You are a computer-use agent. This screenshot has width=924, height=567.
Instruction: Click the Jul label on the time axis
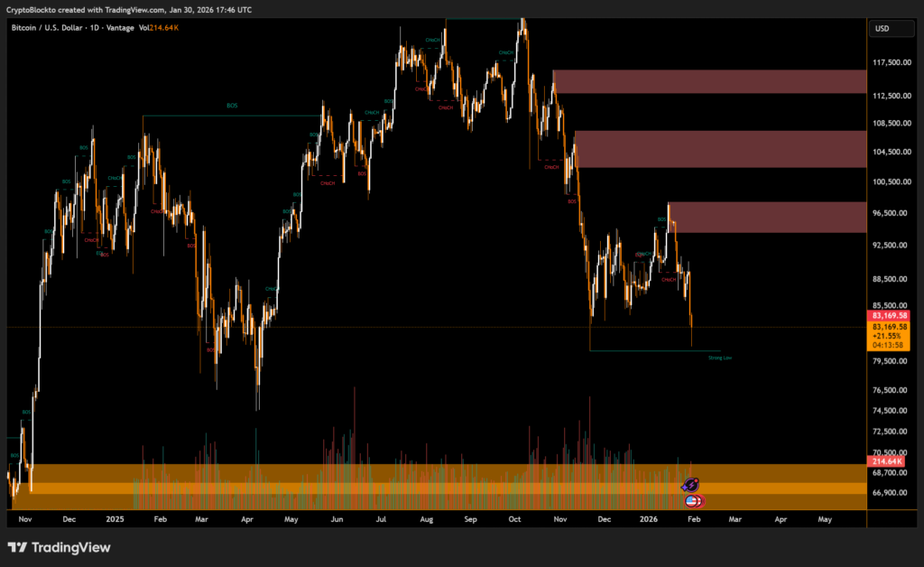(x=380, y=520)
